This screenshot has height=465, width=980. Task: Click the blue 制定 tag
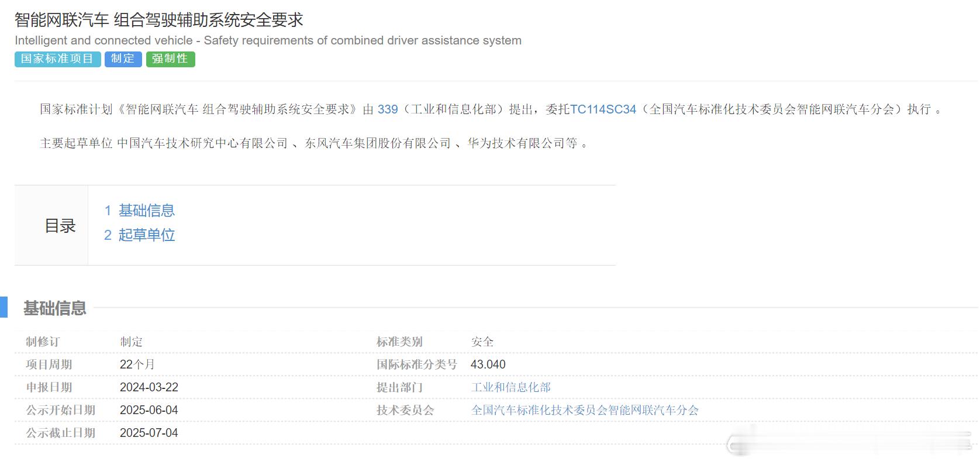[123, 59]
